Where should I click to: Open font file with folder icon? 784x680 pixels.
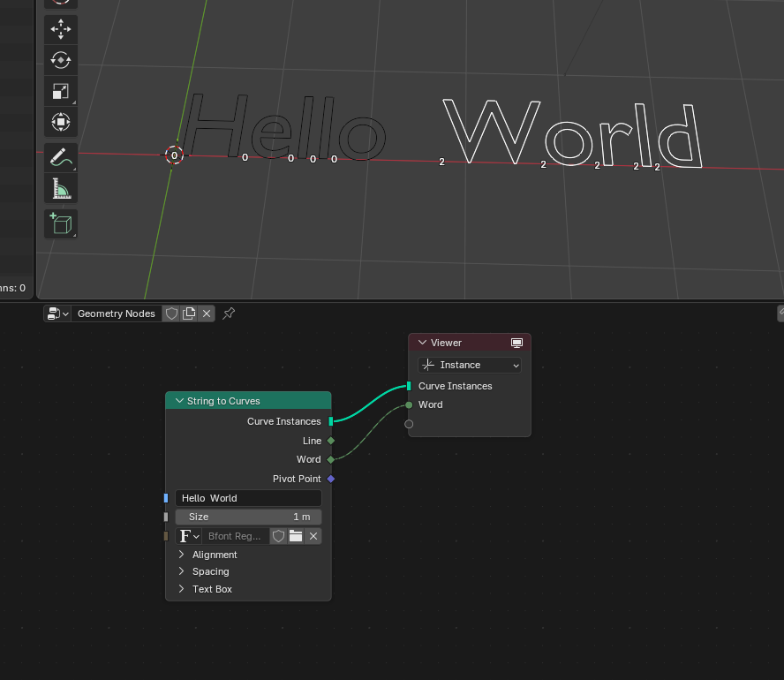[296, 536]
